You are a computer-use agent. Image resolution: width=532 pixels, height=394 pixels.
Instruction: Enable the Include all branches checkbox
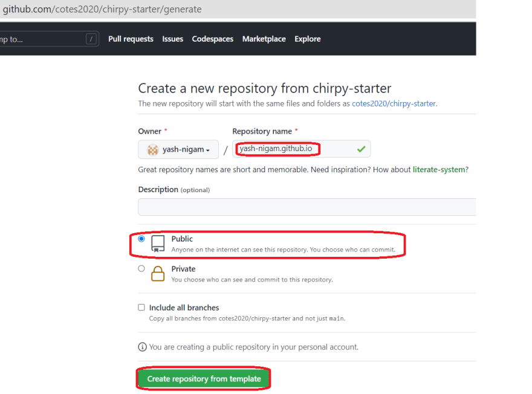[141, 307]
